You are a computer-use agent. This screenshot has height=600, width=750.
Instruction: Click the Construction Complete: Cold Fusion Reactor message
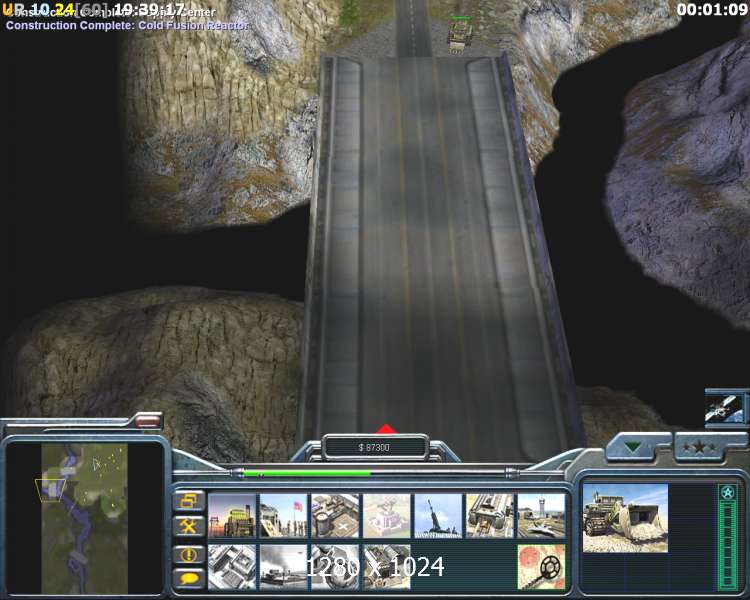pyautogui.click(x=127, y=25)
